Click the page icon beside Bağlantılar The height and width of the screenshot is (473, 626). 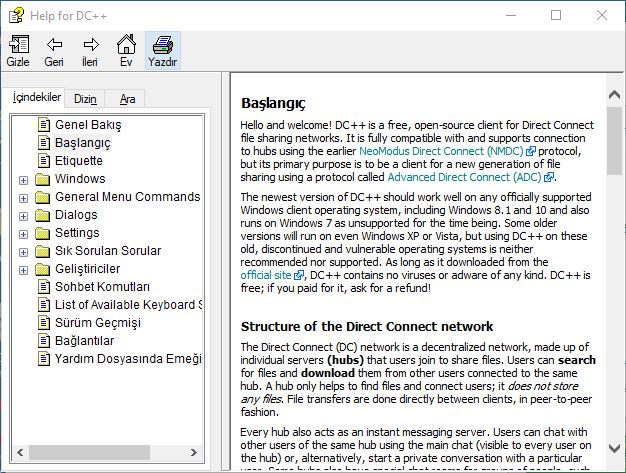[x=44, y=340]
